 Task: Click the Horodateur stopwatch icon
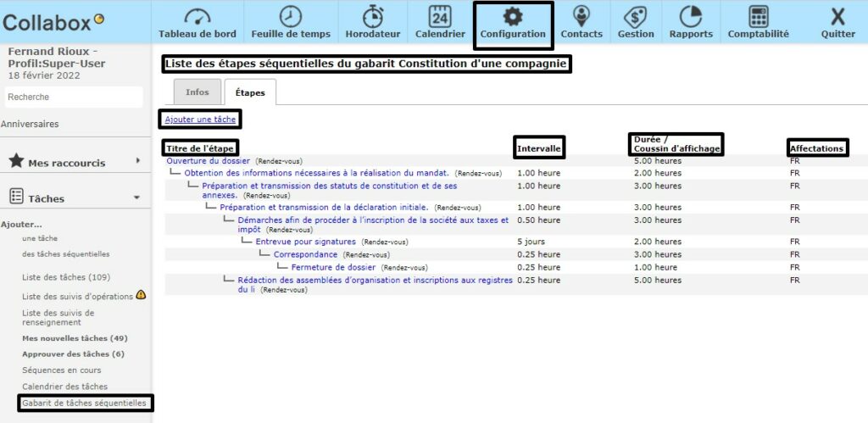pos(372,16)
